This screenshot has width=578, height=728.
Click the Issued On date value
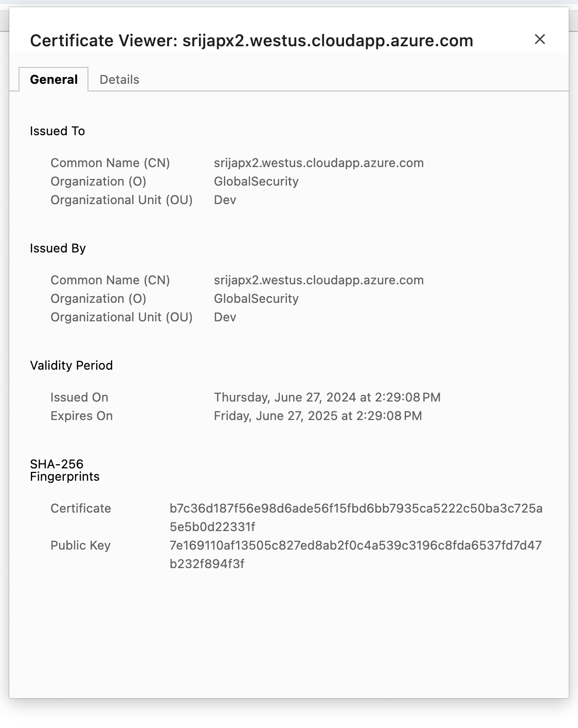[x=327, y=397]
